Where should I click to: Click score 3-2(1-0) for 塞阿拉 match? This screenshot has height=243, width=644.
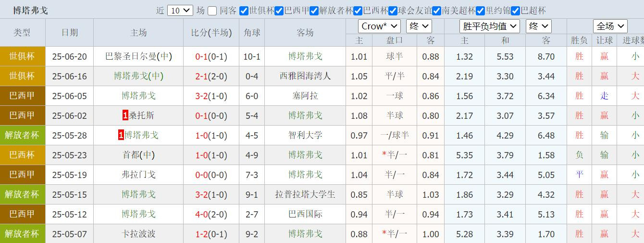tap(211, 96)
